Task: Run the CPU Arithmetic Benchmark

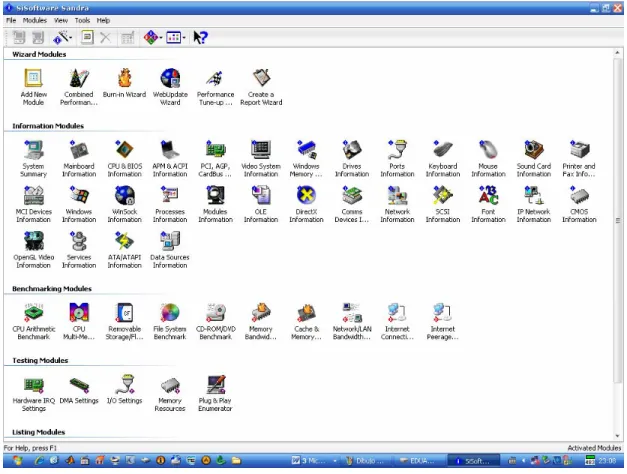Action: (x=34, y=321)
